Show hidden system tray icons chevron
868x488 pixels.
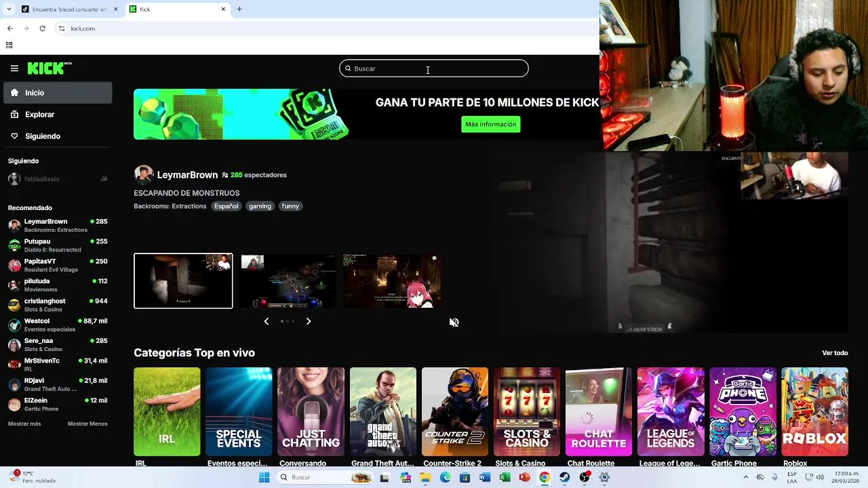[x=745, y=477]
